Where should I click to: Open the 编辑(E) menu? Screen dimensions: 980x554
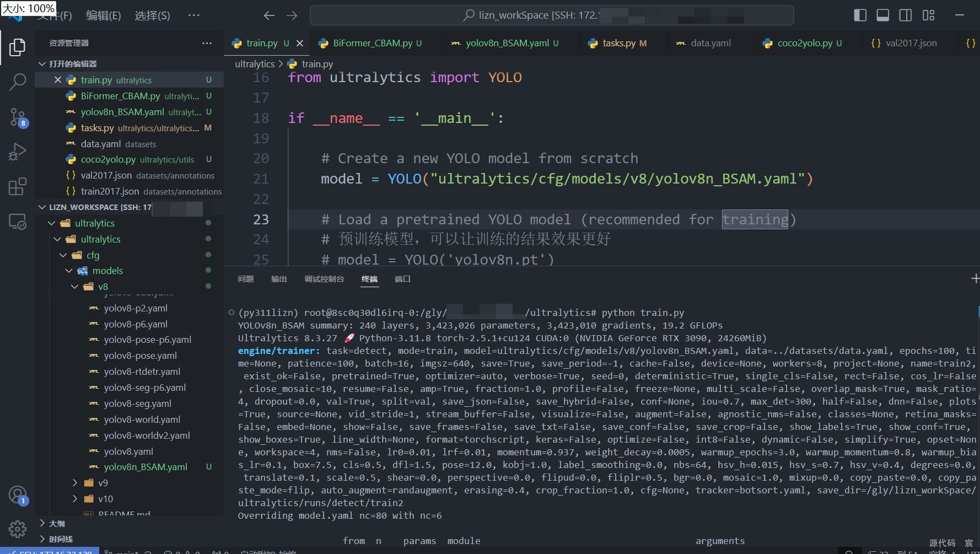click(104, 15)
